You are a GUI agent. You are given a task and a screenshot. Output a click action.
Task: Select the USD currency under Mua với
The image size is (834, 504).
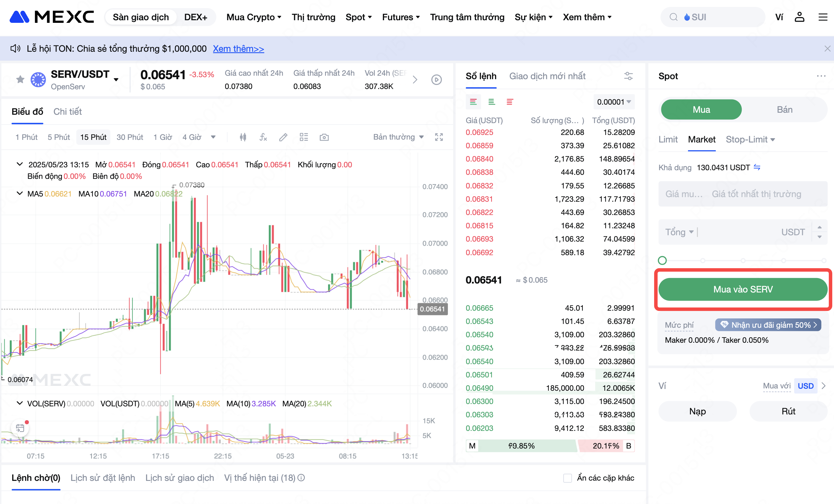(805, 386)
